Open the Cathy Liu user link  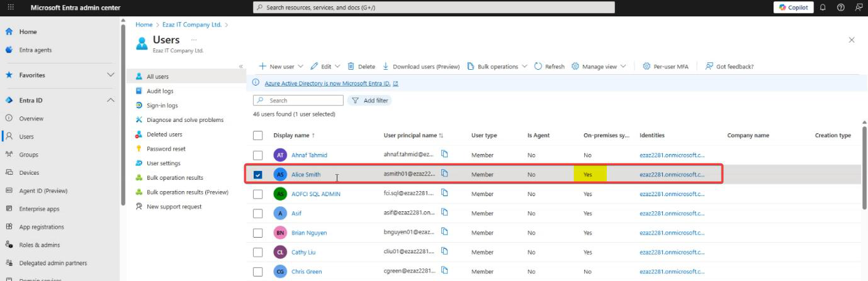[303, 253]
